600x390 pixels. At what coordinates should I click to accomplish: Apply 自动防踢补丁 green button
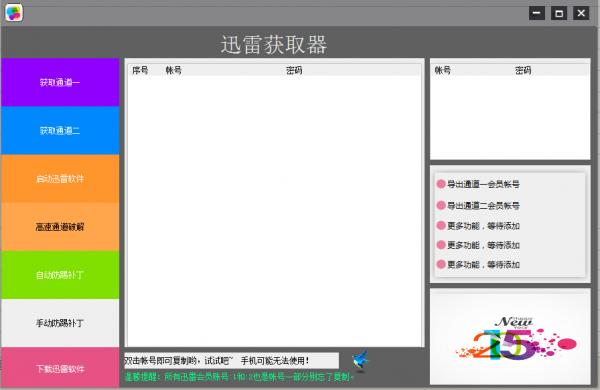(60, 275)
